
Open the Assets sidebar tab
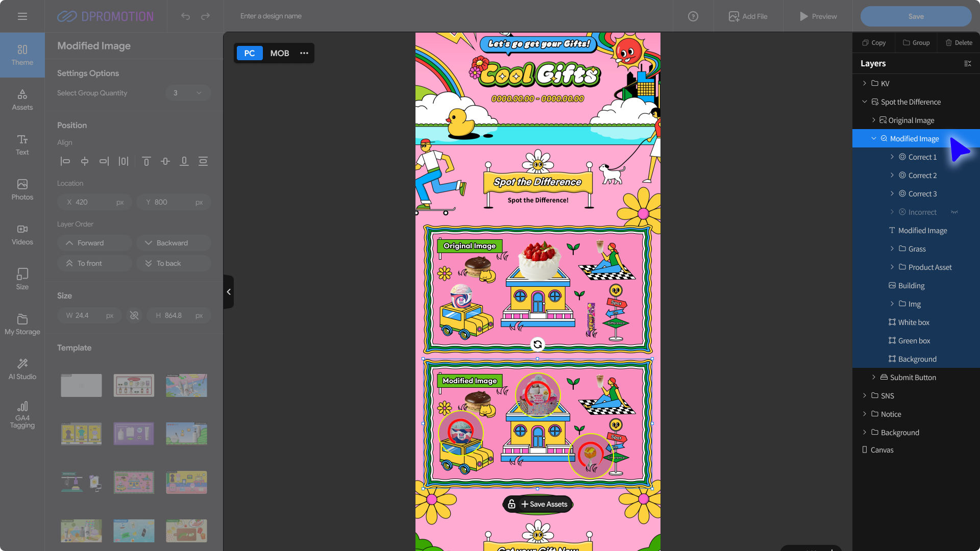pos(22,100)
